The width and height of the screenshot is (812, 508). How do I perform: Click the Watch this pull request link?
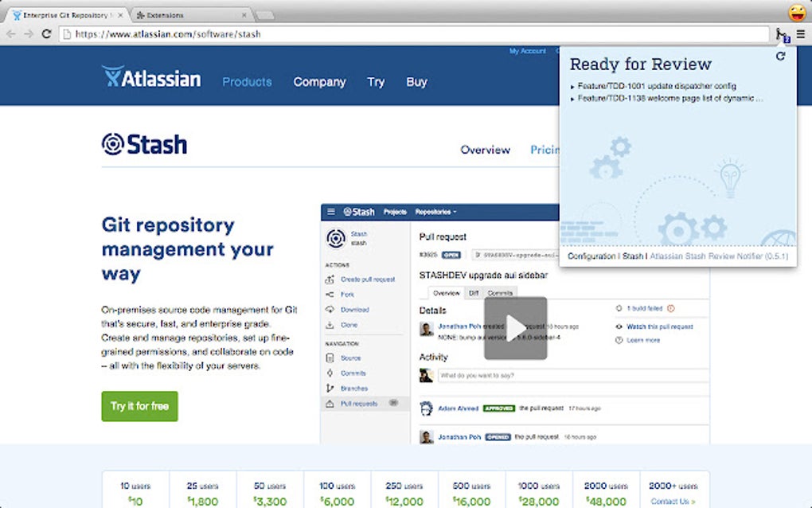660,326
